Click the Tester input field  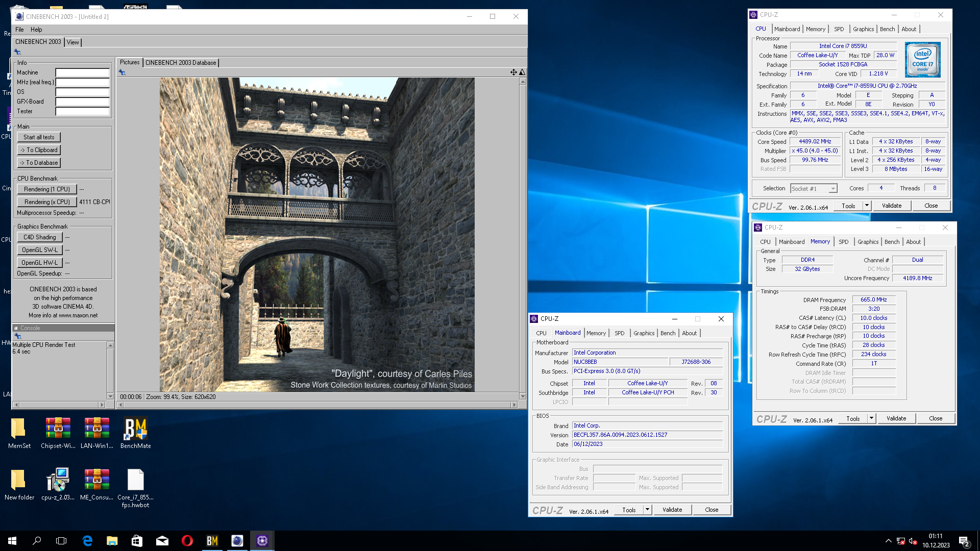tap(82, 112)
